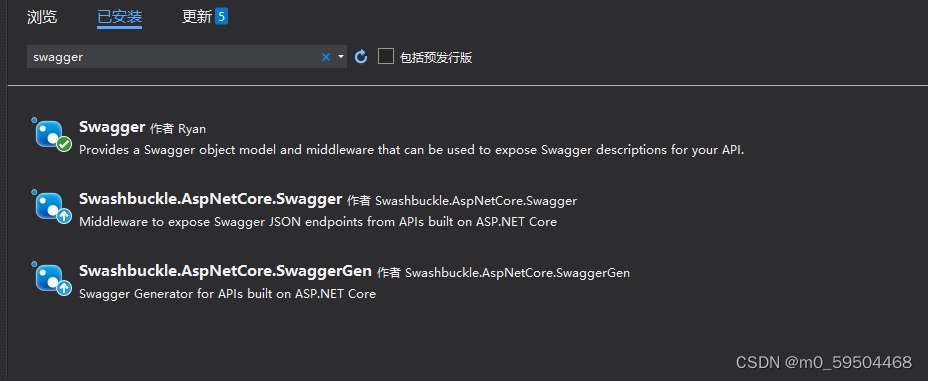Select the Swashbuckle.AspNetCore.Swagger package title
Image resolution: width=928 pixels, height=381 pixels.
tap(211, 199)
